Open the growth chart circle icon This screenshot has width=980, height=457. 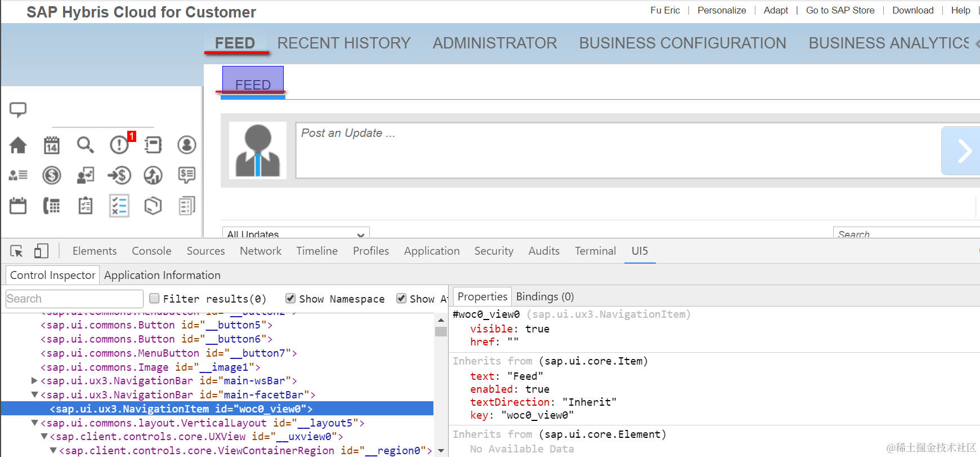point(153,175)
